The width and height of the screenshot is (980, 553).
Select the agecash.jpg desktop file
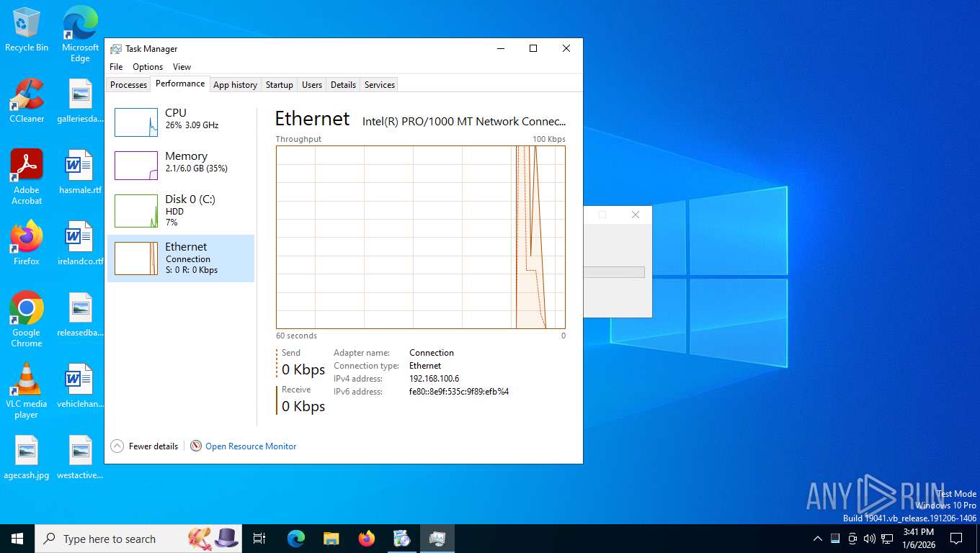click(27, 458)
